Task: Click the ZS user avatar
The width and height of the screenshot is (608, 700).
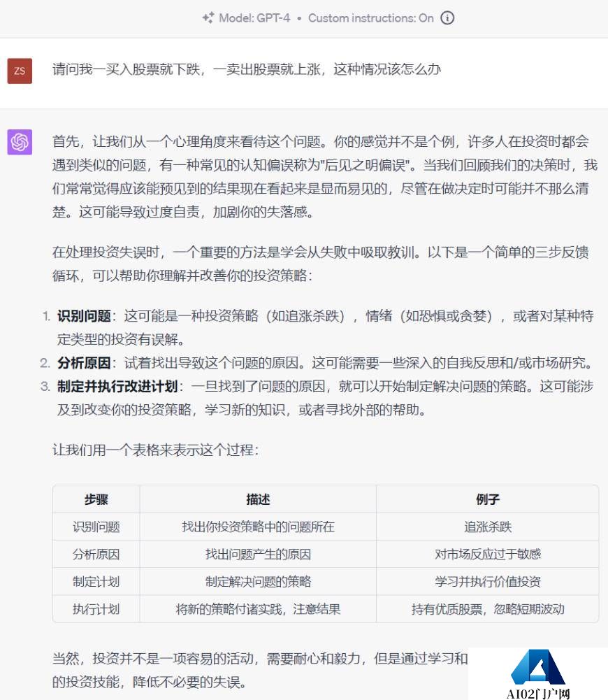Action: pyautogui.click(x=20, y=71)
